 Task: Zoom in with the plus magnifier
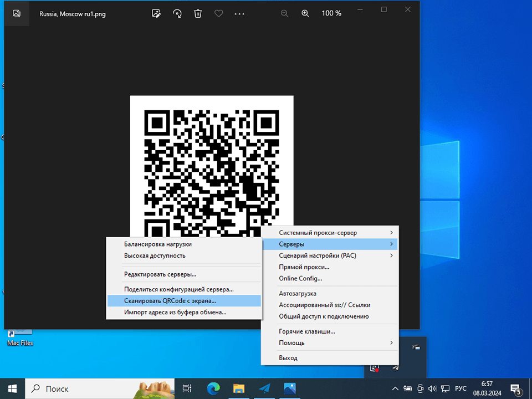(x=305, y=13)
